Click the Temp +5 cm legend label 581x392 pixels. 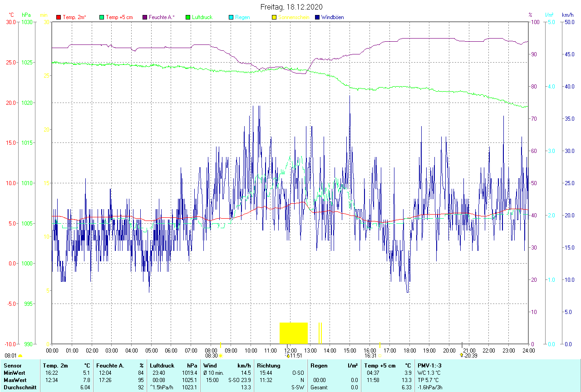(119, 17)
